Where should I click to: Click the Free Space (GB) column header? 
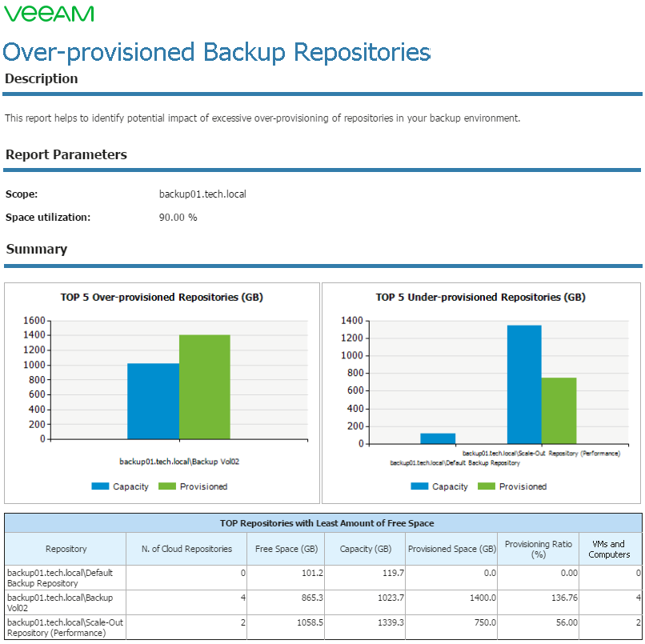pos(286,549)
